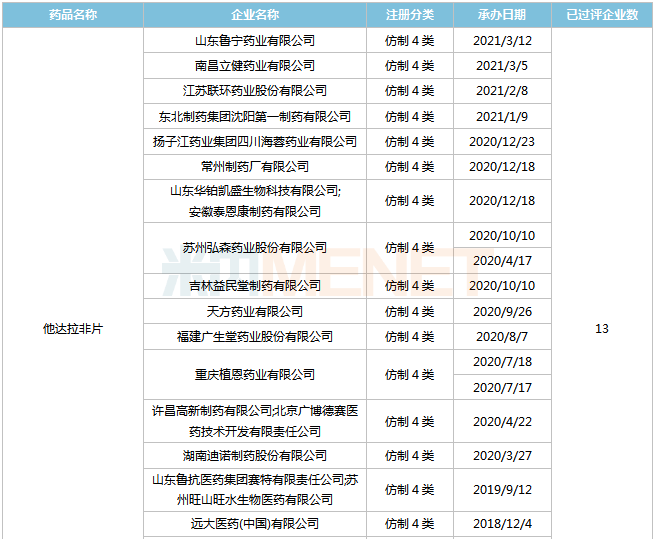
Task: Click 仿制 4 类 in 山东华铂凯盛 row
Action: tap(410, 201)
